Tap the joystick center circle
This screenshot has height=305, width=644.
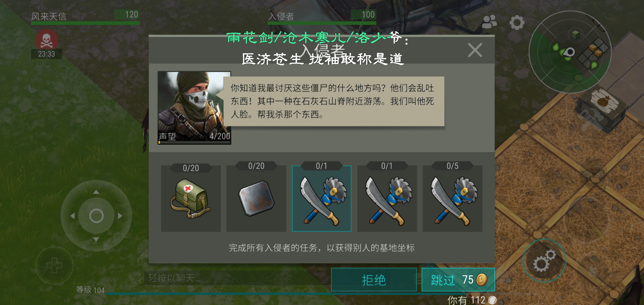point(96,216)
